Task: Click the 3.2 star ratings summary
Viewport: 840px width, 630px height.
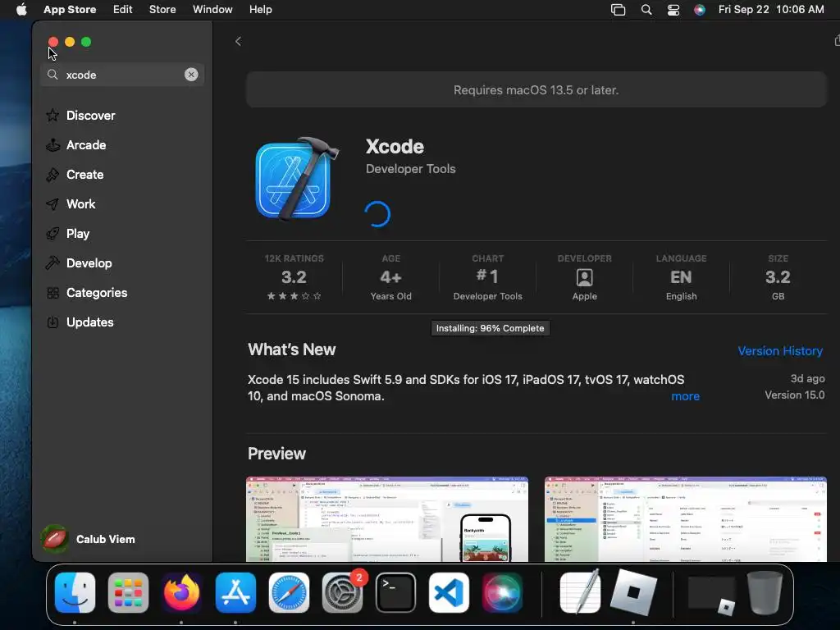Action: tap(294, 277)
